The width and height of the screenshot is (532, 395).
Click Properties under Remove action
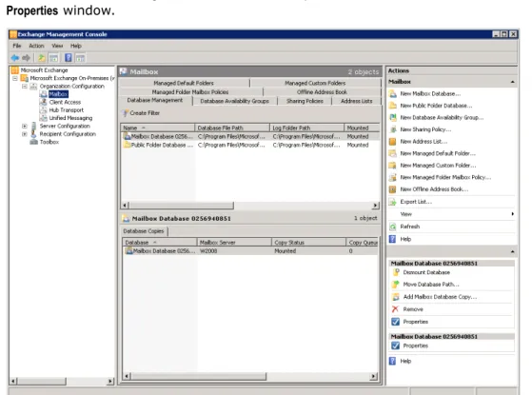416,322
